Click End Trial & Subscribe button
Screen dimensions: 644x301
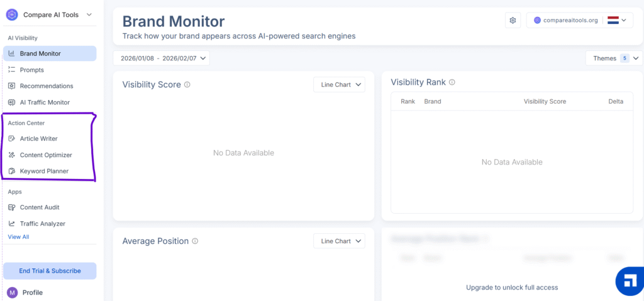point(50,271)
